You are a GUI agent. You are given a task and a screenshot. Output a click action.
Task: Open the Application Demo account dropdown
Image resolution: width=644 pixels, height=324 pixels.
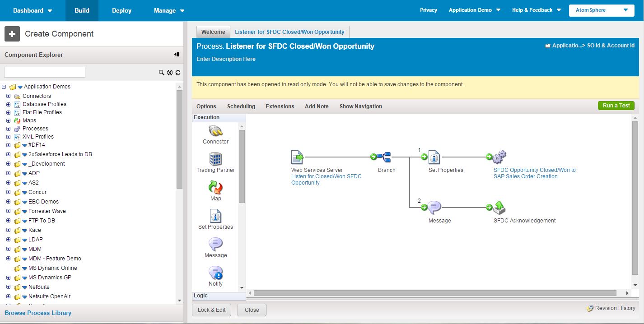475,10
